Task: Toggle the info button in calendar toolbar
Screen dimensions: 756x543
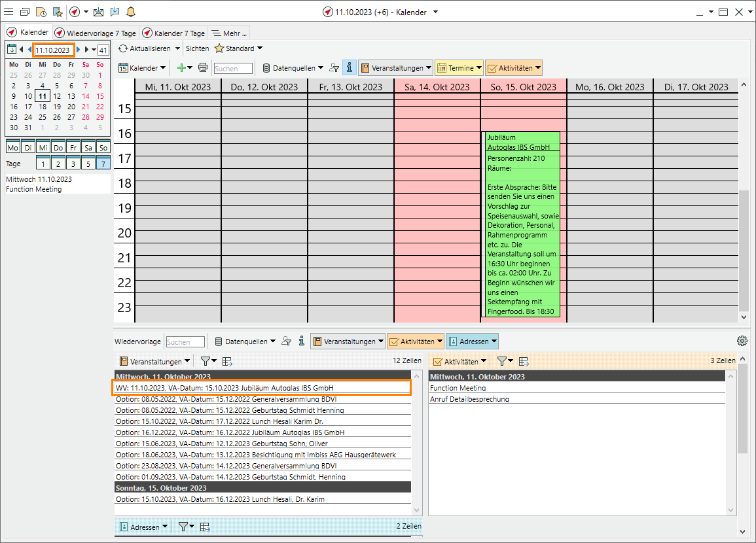Action: [350, 68]
